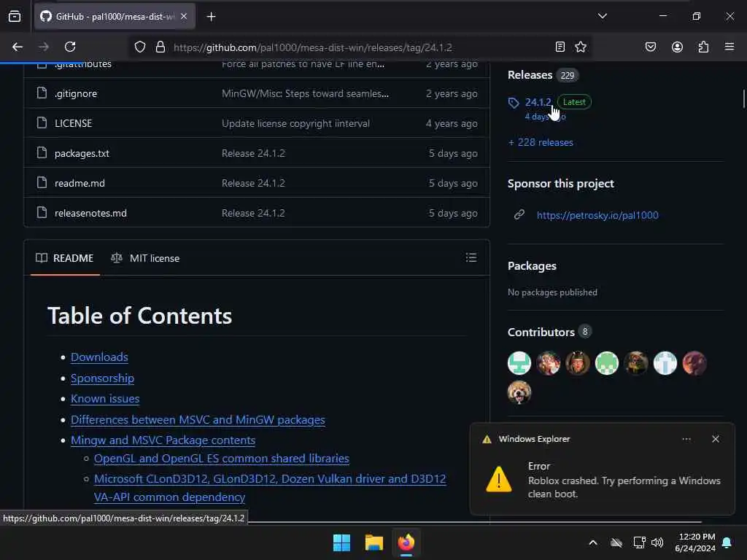This screenshot has height=560, width=747.
Task: Open the LICENSE file
Action: click(74, 123)
